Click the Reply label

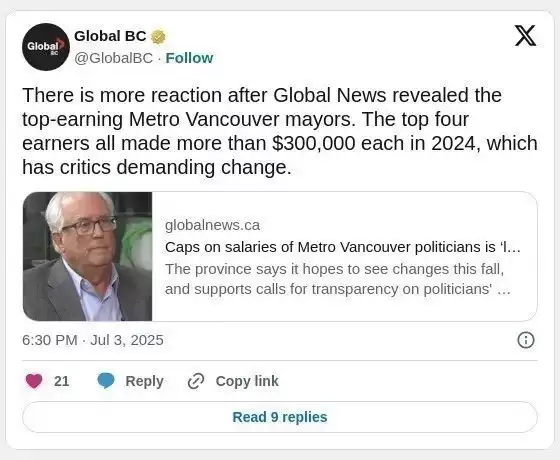coord(144,381)
